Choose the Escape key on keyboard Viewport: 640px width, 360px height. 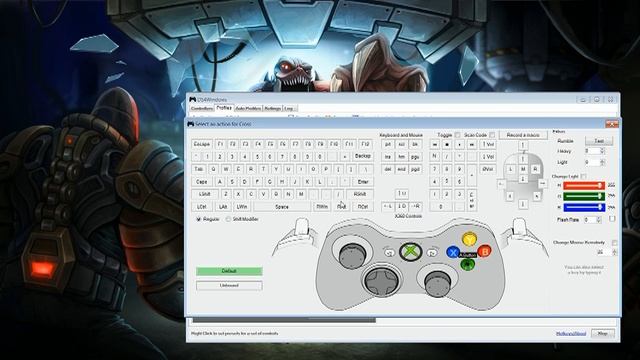coord(202,144)
